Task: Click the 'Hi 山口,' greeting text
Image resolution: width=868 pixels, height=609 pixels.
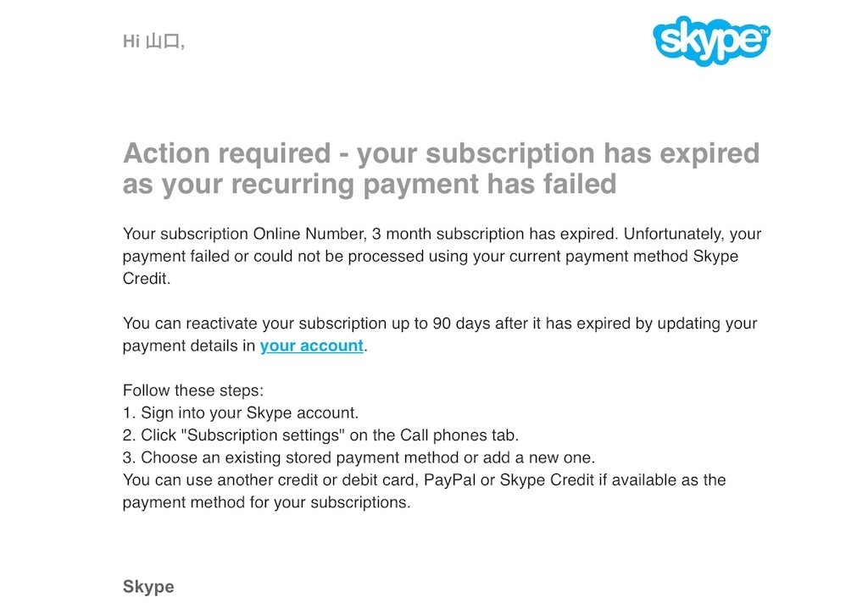Action: (x=154, y=41)
